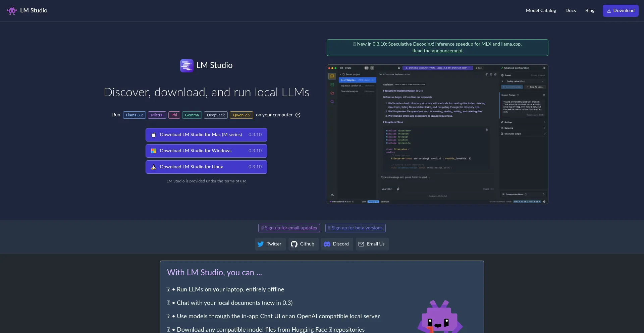Download LM Studio for Windows
This screenshot has height=333, width=644.
pos(206,151)
